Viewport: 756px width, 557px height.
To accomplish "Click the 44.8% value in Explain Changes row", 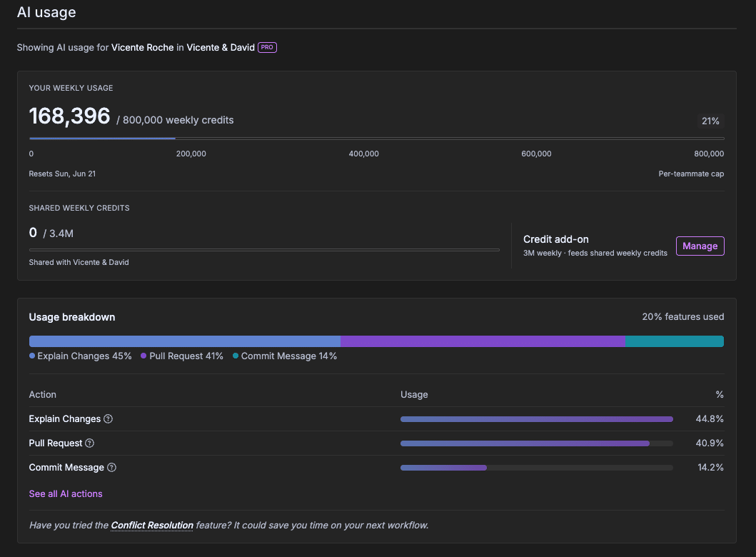I will point(709,418).
